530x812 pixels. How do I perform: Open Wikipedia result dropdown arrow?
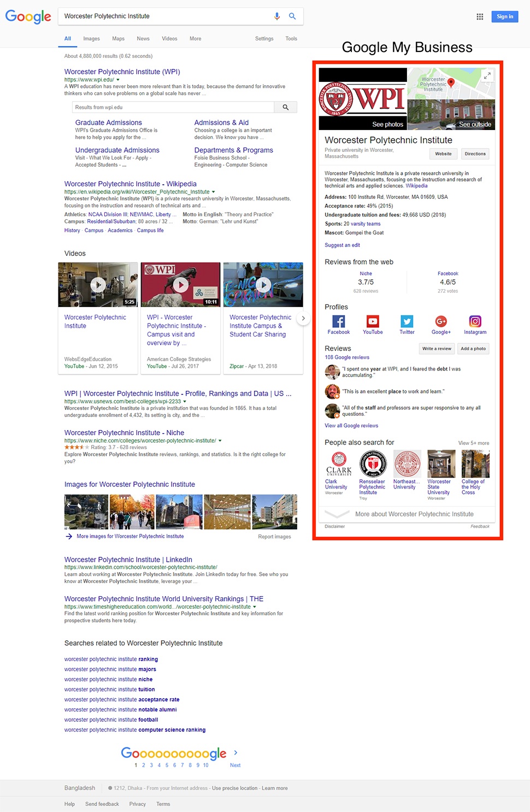tap(214, 192)
